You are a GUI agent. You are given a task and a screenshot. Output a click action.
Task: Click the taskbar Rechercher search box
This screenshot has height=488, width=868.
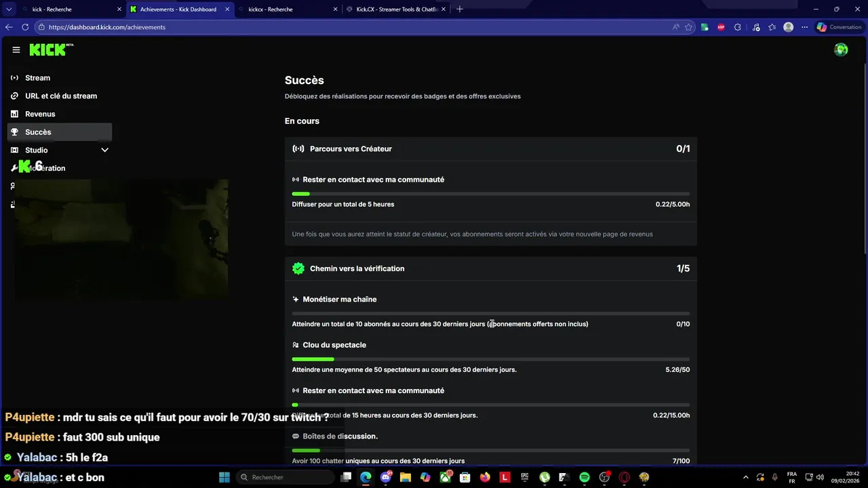(286, 477)
